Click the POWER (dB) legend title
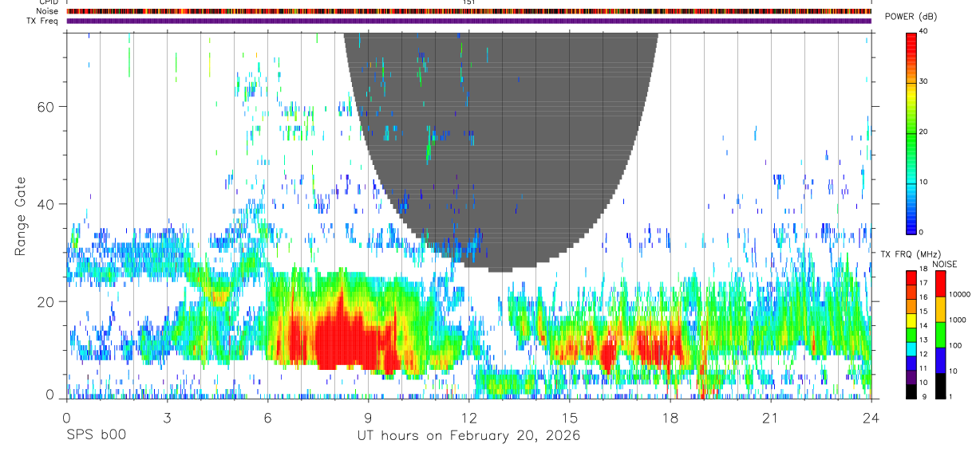Viewport: 980px width, 452px height. point(910,17)
